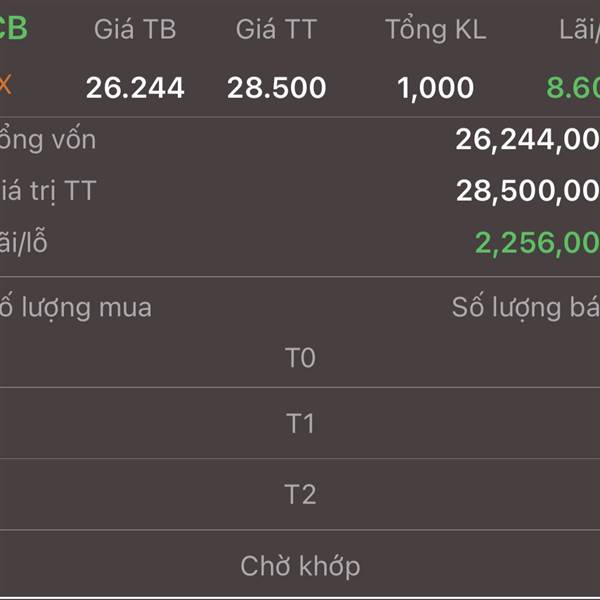Select the T0 settlement row

(300, 358)
